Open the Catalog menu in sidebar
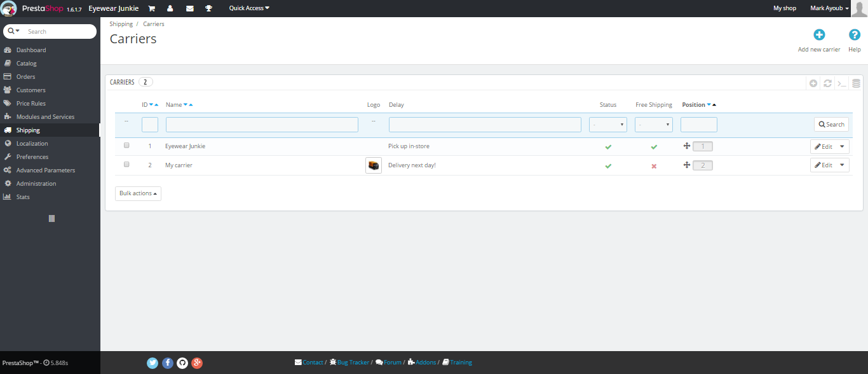Image resolution: width=868 pixels, height=374 pixels. click(27, 64)
